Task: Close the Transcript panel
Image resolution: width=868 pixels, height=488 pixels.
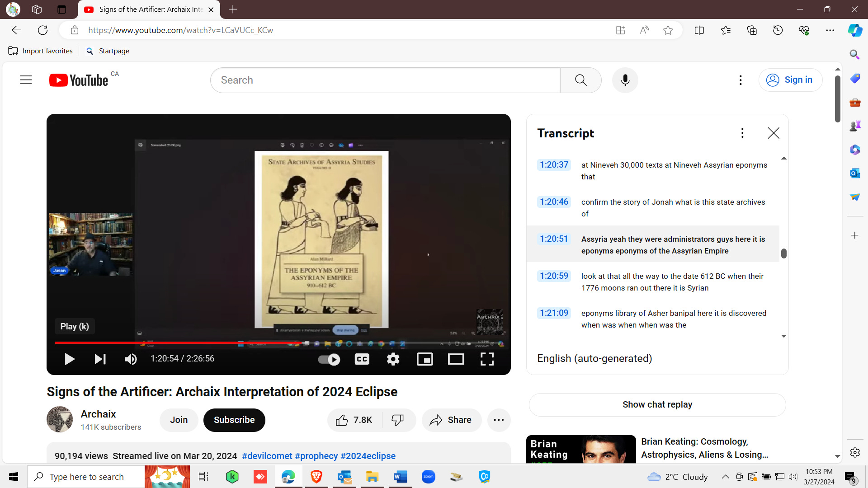Action: point(774,133)
